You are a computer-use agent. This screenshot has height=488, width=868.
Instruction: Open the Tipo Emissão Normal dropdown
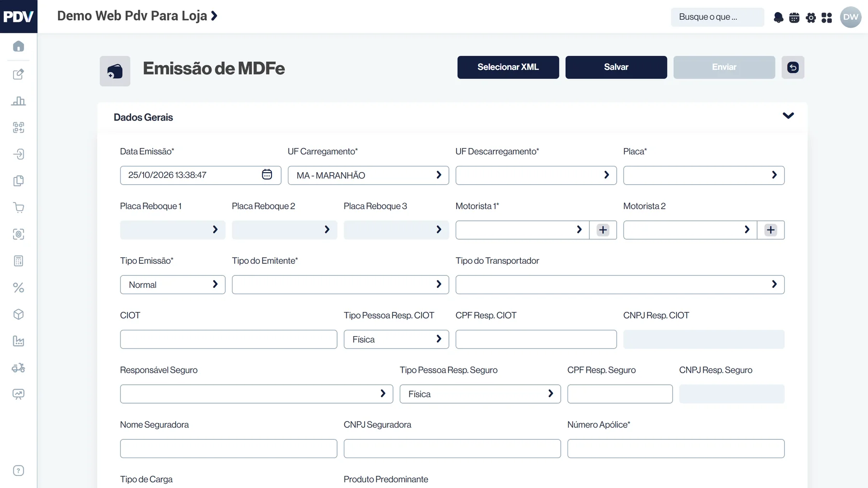pyautogui.click(x=173, y=285)
